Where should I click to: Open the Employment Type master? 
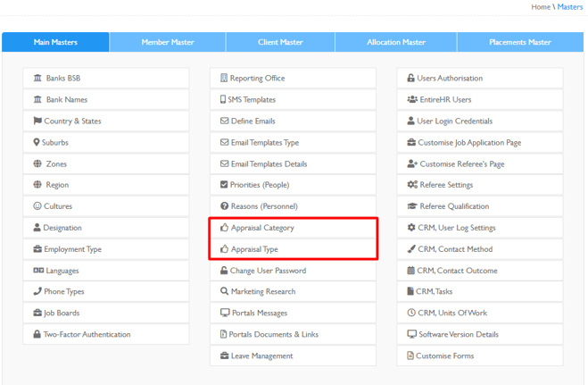coord(106,249)
